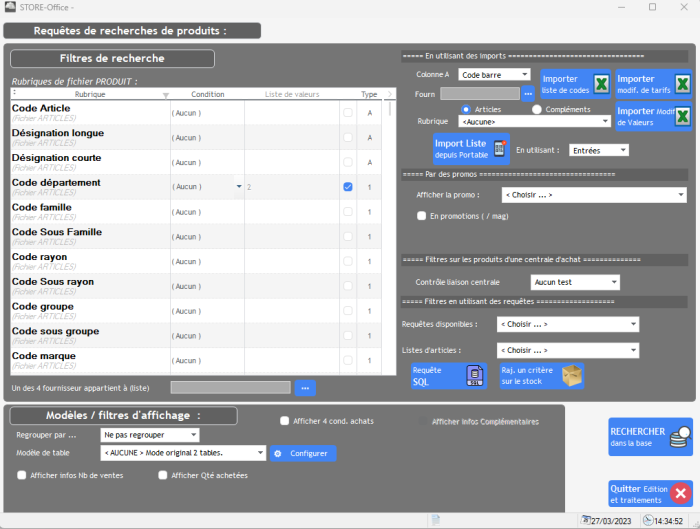Enable the En promotions ( / mag) checkbox

coord(421,215)
